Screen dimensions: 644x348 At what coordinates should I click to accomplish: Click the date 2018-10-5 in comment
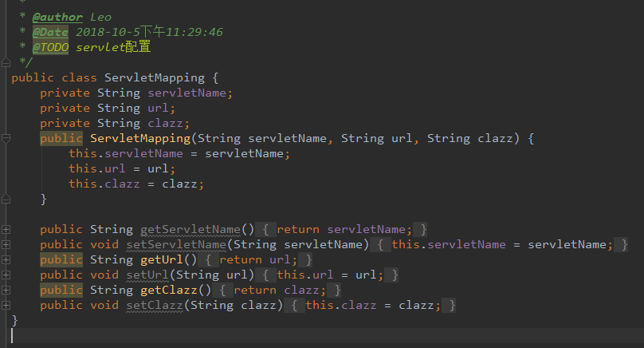(x=108, y=32)
